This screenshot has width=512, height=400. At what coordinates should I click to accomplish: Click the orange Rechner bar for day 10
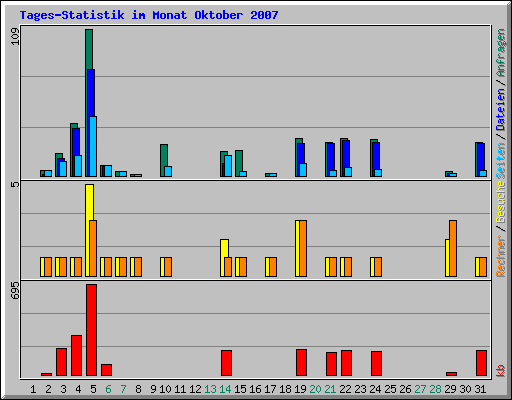click(x=168, y=267)
